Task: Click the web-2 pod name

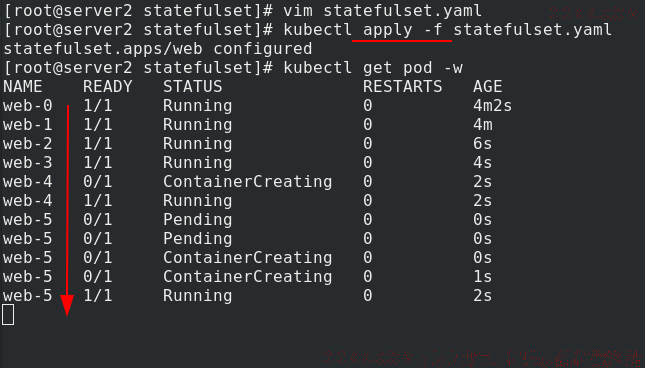Action: [x=28, y=143]
